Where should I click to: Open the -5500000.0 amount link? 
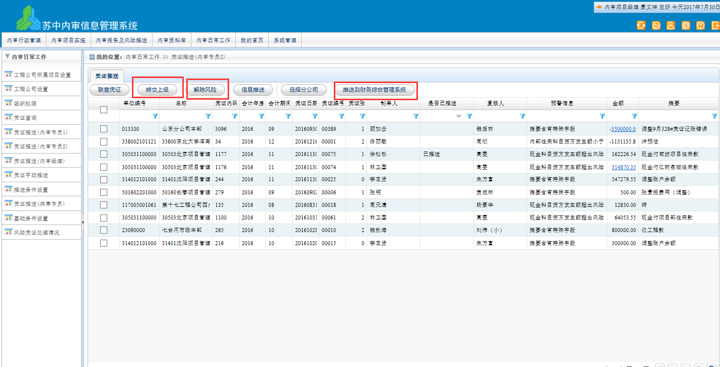point(622,129)
